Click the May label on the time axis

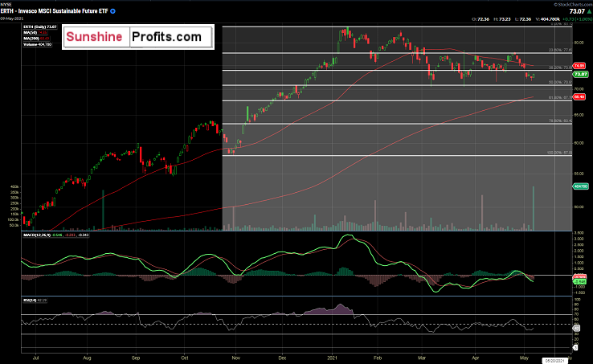[524, 358]
